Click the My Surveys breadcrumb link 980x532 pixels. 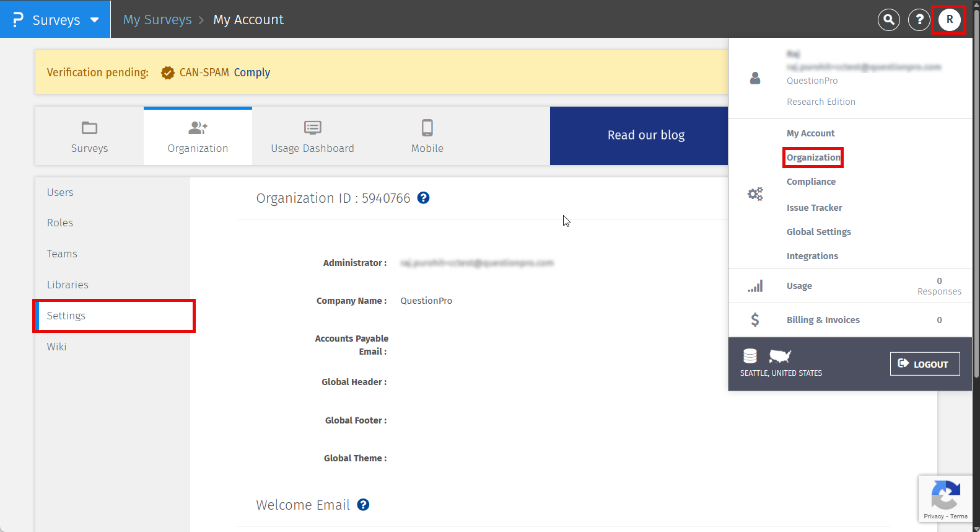click(x=157, y=20)
